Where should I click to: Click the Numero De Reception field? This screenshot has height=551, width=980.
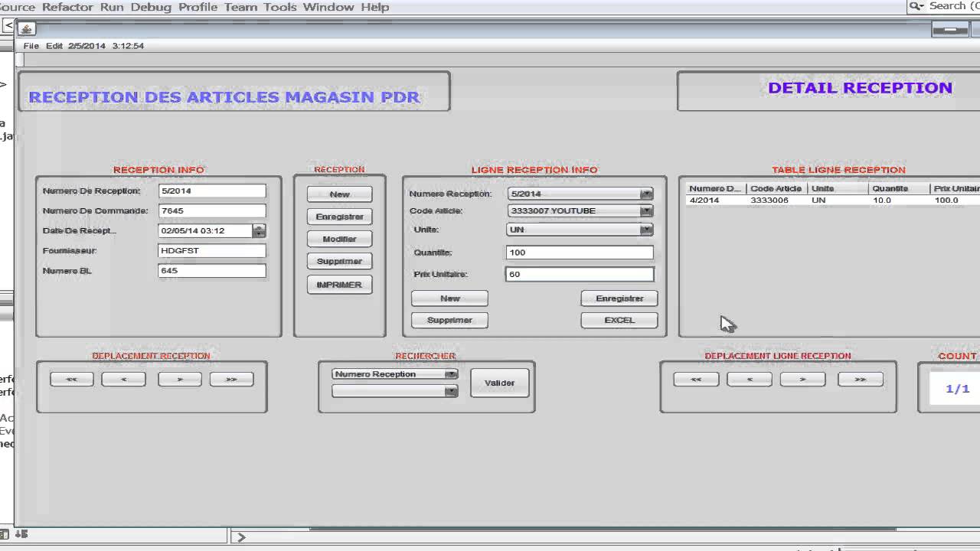[x=212, y=191]
